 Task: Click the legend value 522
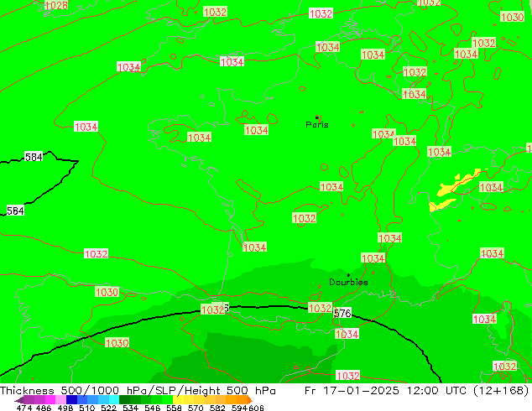[x=108, y=408]
